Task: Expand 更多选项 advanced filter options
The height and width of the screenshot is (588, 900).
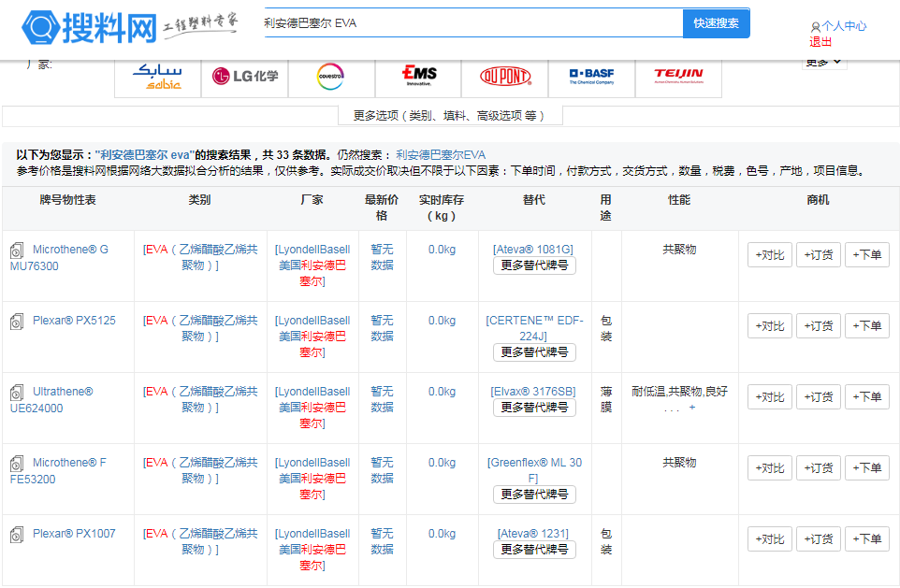Action: click(x=449, y=115)
